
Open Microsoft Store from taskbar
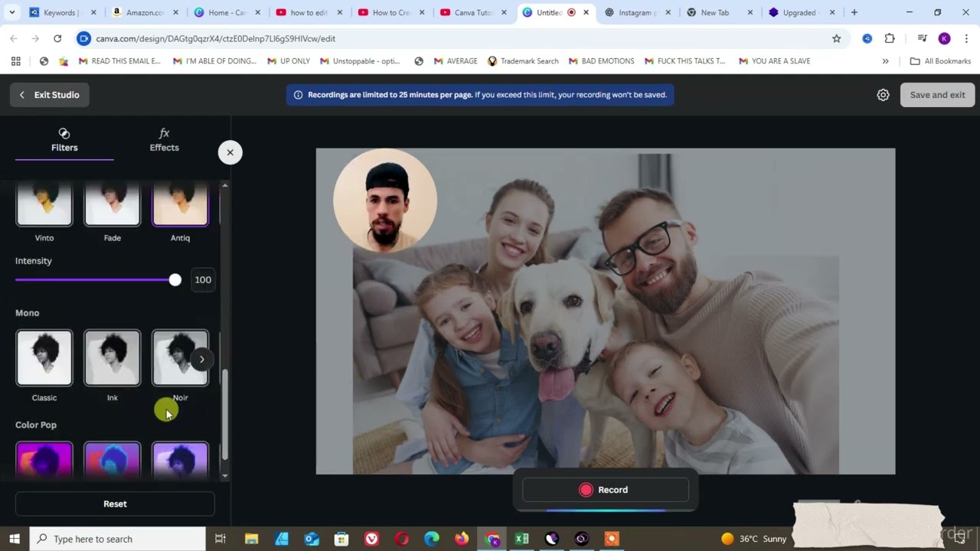pyautogui.click(x=341, y=539)
